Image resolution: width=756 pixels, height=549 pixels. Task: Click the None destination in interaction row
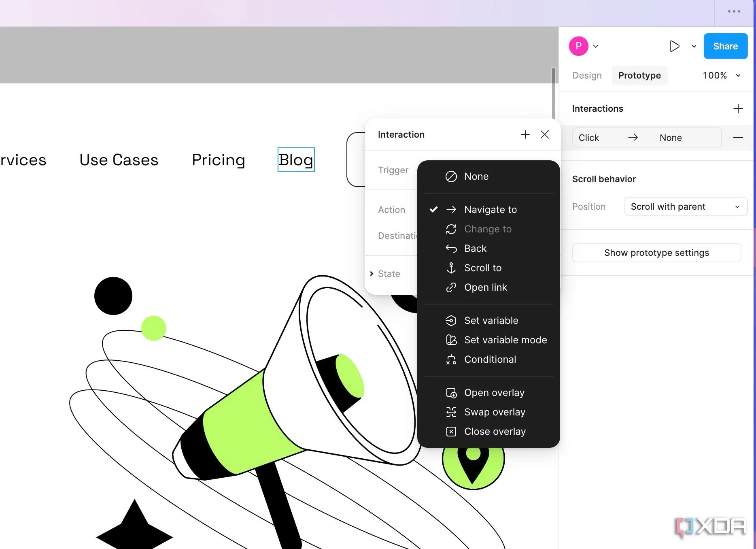(671, 138)
